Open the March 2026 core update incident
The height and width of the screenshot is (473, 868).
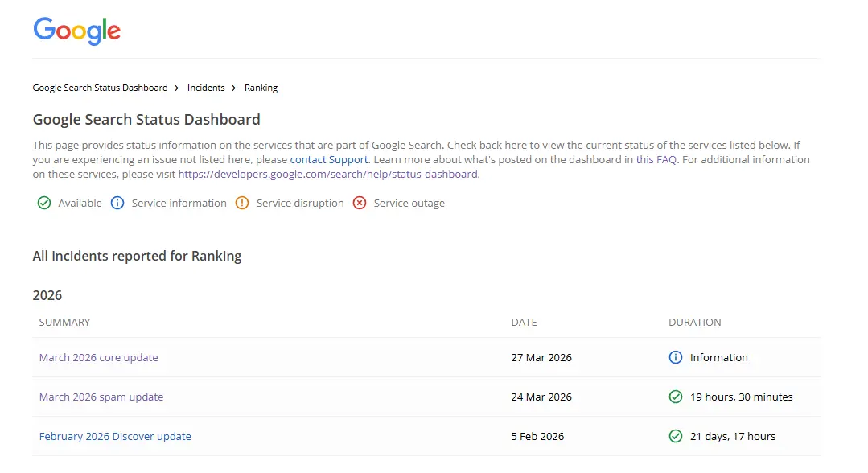pyautogui.click(x=98, y=357)
